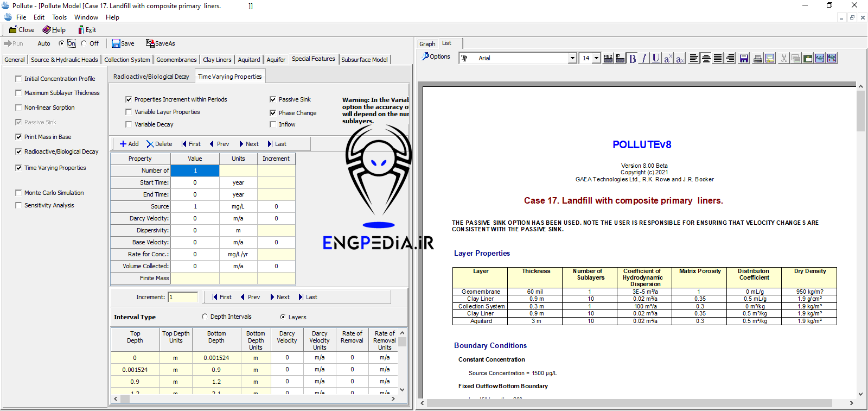The height and width of the screenshot is (411, 868).
Task: Open the font size 14 dropdown
Action: click(596, 58)
